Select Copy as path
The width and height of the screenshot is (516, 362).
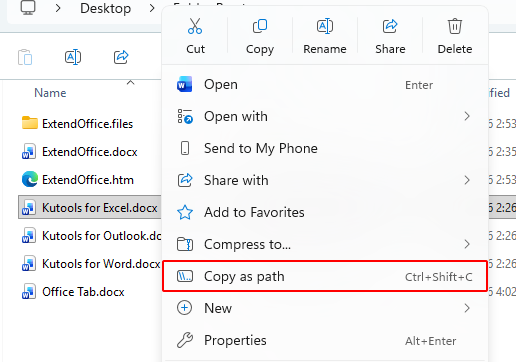pos(325,276)
